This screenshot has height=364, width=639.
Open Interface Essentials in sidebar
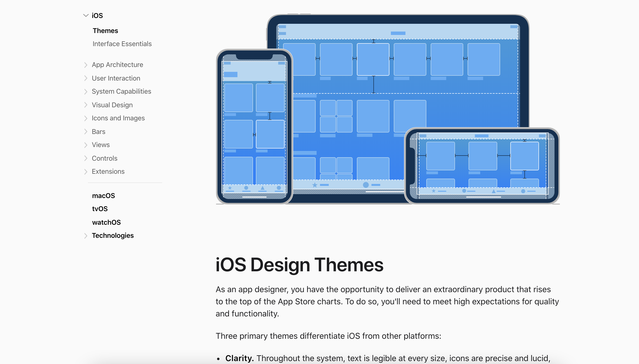122,44
